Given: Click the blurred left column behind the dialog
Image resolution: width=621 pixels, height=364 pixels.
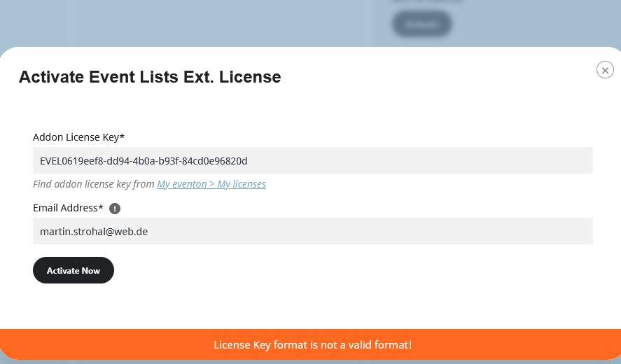Looking at the screenshot, I should tap(35, 21).
